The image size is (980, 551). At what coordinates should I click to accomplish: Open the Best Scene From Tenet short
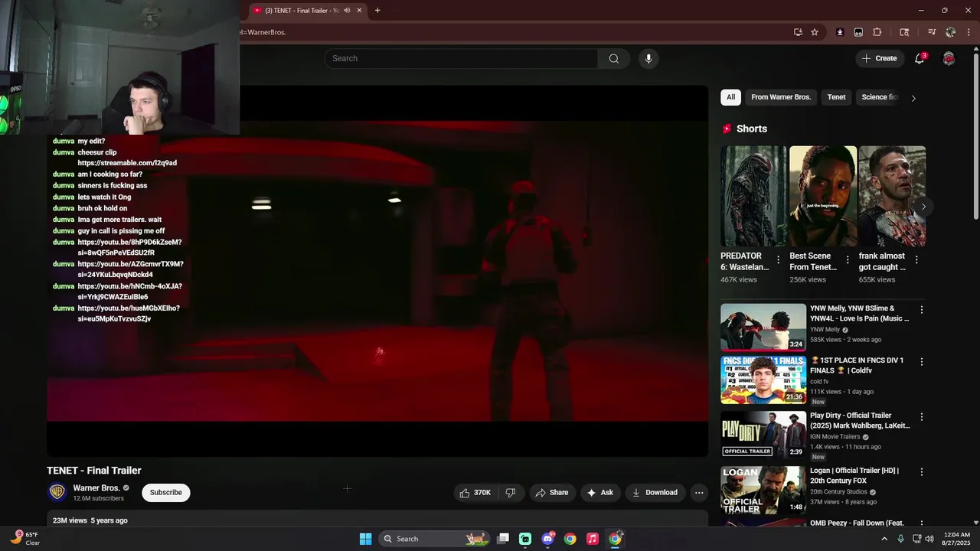[823, 196]
